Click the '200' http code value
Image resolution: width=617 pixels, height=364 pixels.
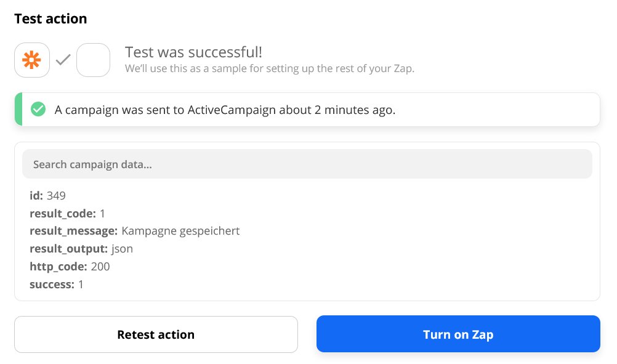(x=100, y=267)
